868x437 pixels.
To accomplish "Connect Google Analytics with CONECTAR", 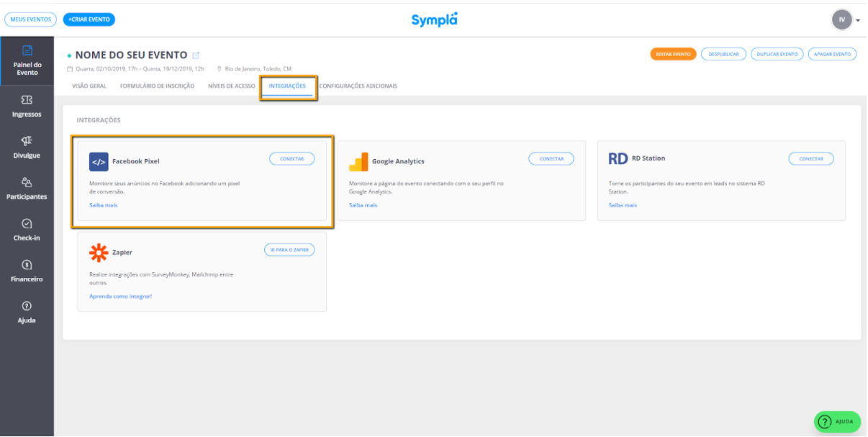I will tap(551, 158).
